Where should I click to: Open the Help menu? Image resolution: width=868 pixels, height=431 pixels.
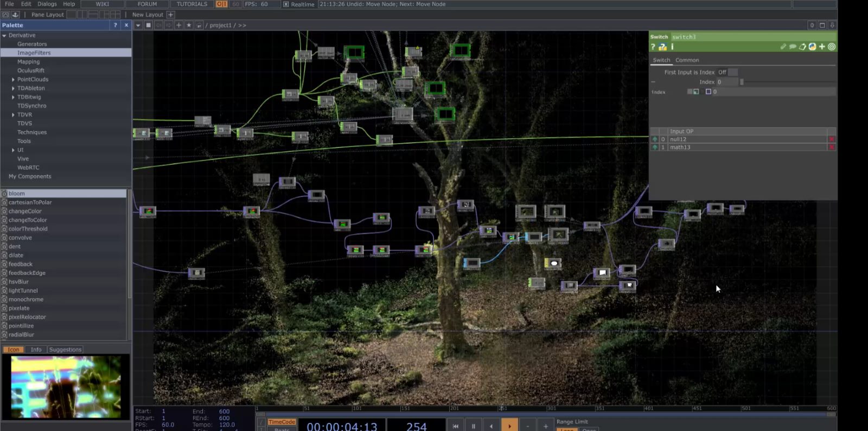(x=69, y=4)
